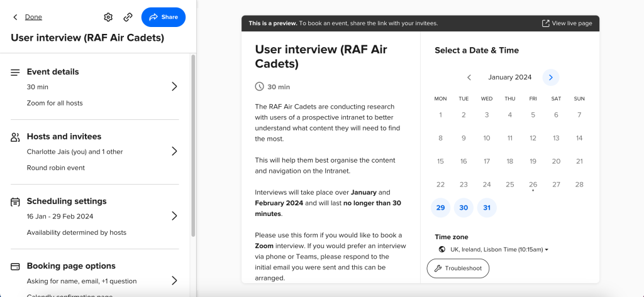Click 'January 2024' month label
This screenshot has height=297, width=644.
[x=509, y=77]
